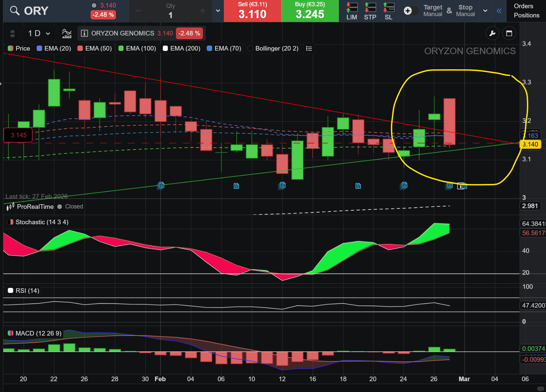Screen dimensions: 546x392
Task: Click the Sell 3.110 button
Action: tap(252, 11)
